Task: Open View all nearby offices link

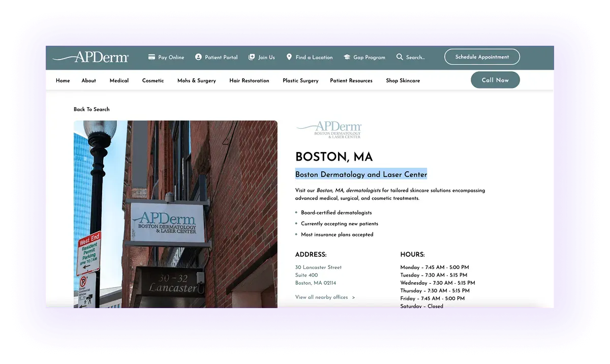Action: (x=322, y=297)
